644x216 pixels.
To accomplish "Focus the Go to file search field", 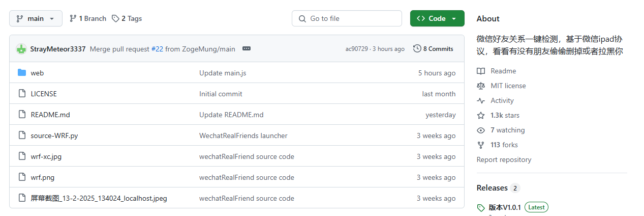I will point(347,18).
